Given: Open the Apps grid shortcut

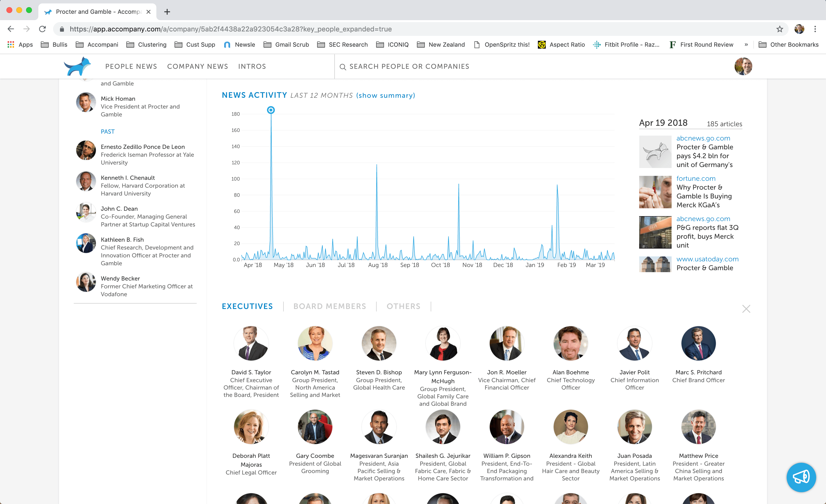Looking at the screenshot, I should [20, 44].
